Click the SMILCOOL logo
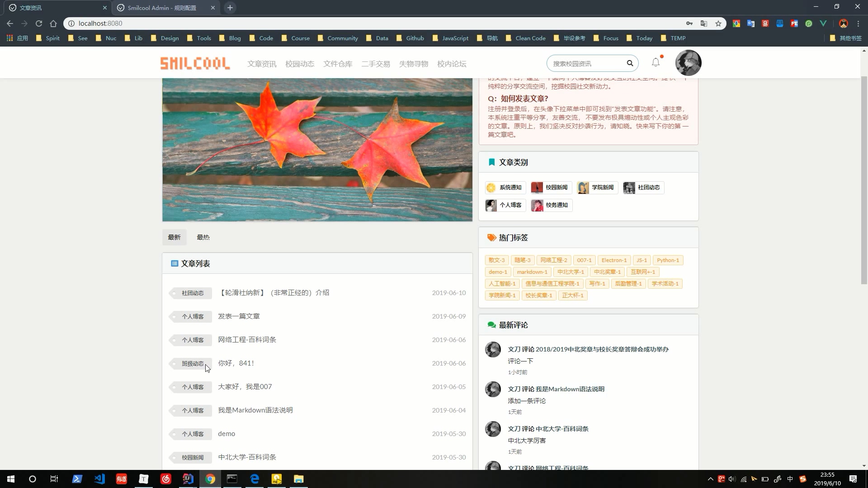This screenshot has height=488, width=868. coord(195,63)
